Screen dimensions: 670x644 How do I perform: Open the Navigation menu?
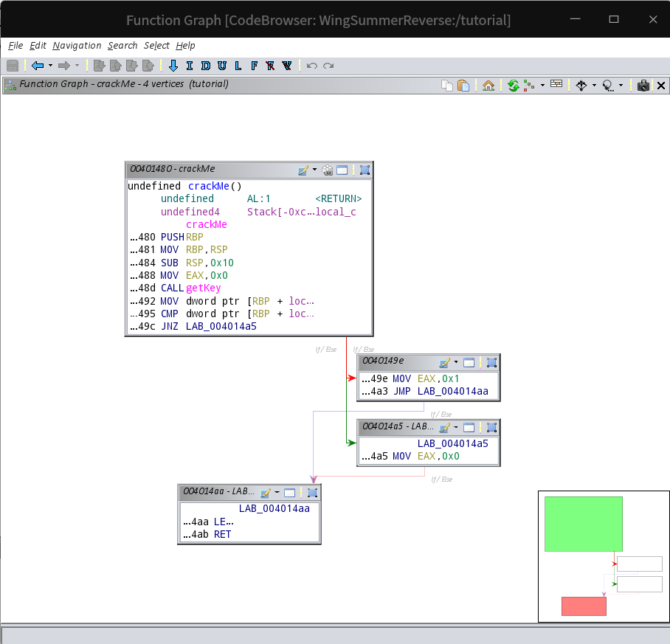click(x=77, y=46)
